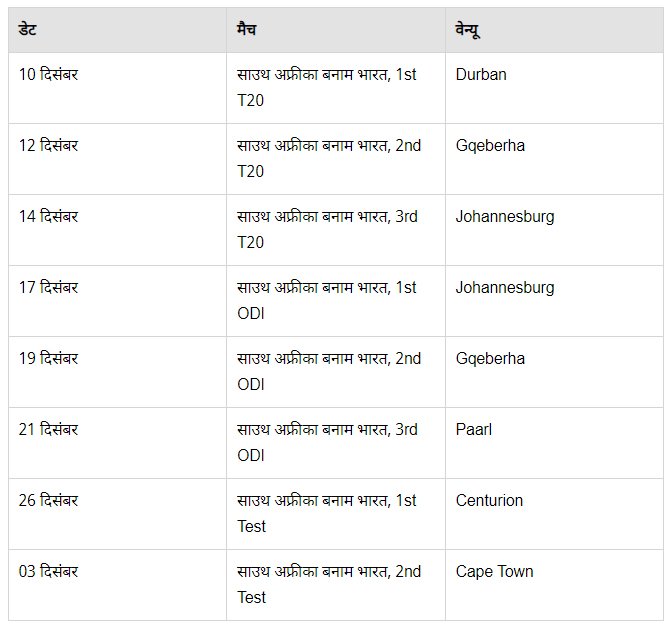
Task: Click the 2nd T20 match cell
Action: (x=336, y=159)
